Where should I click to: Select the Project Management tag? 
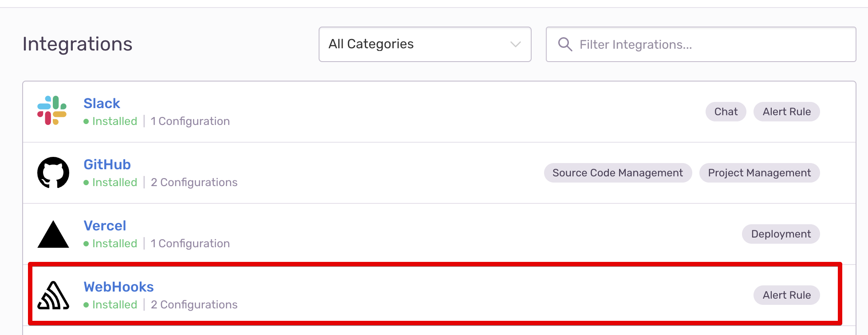(759, 173)
